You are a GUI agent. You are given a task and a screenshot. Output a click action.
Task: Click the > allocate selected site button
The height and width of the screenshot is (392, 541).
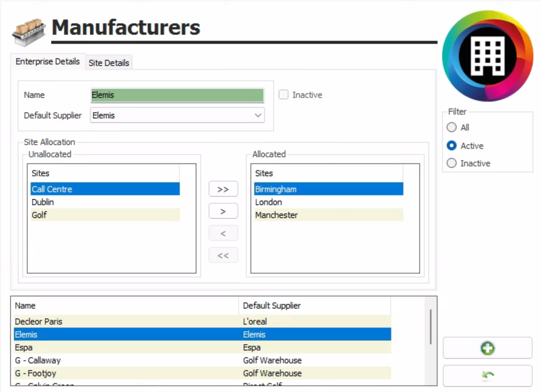(x=223, y=211)
